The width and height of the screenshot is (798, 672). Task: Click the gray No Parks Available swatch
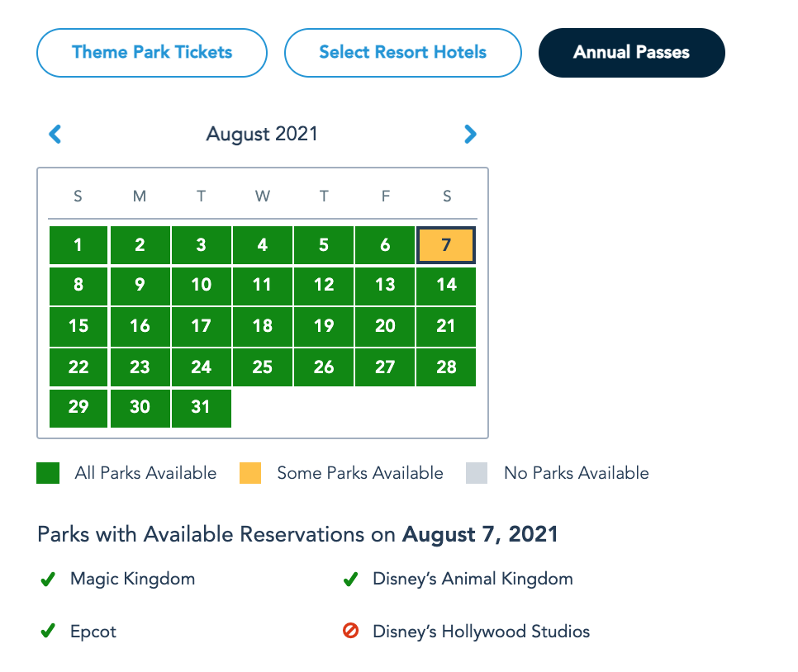pyautogui.click(x=477, y=473)
